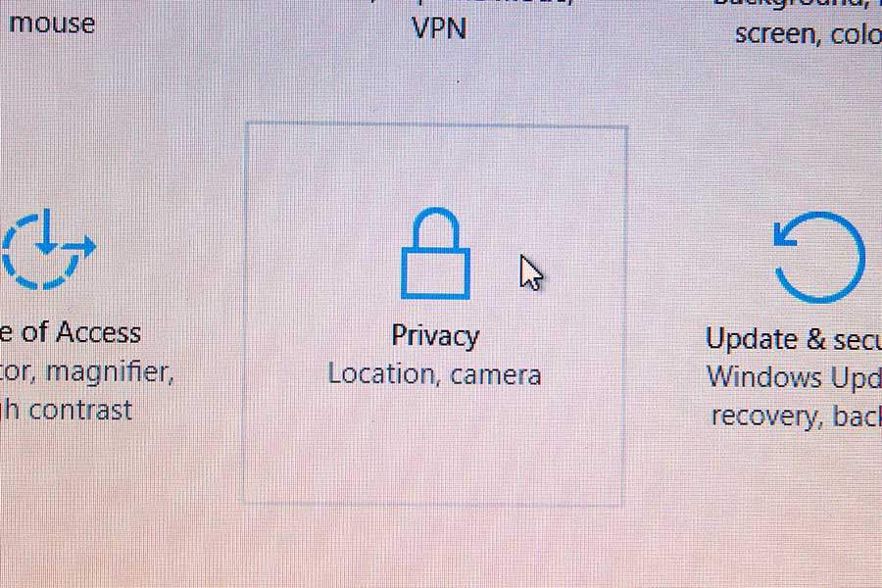Select the 'recovery, back' description text
Screen dimensions: 882x588
796,416
